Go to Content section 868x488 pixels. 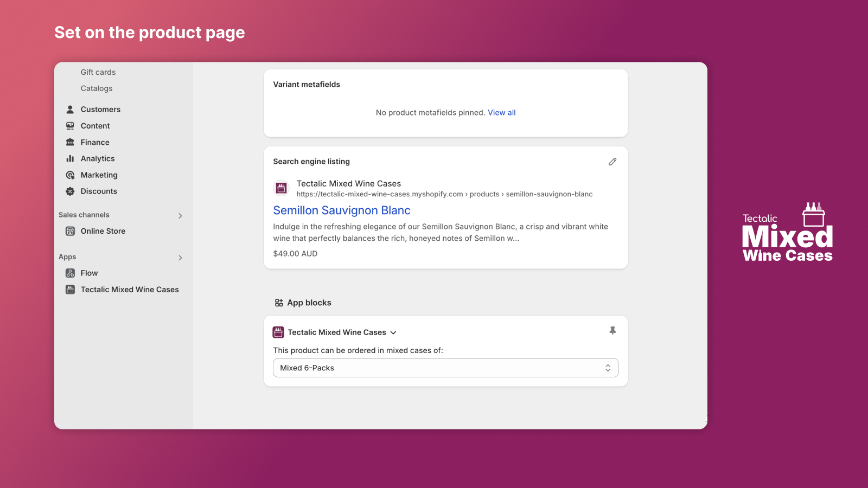pos(95,126)
